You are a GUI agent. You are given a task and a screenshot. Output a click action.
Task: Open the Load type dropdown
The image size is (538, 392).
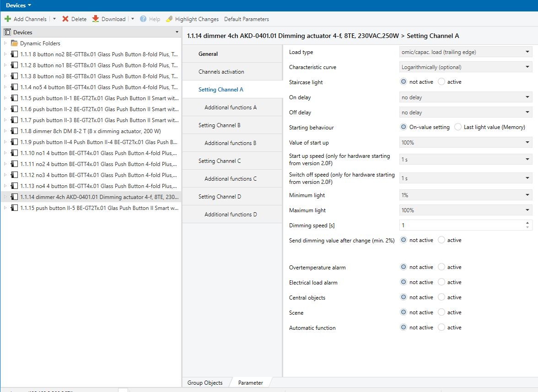(x=466, y=52)
